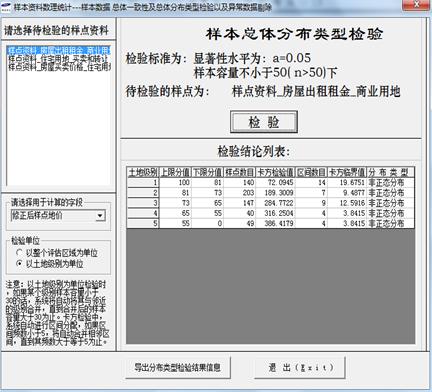
Task: Click the 检验 button
Action: 264,122
